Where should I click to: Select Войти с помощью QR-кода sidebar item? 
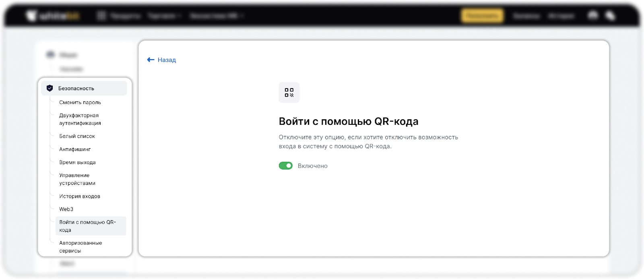(87, 226)
